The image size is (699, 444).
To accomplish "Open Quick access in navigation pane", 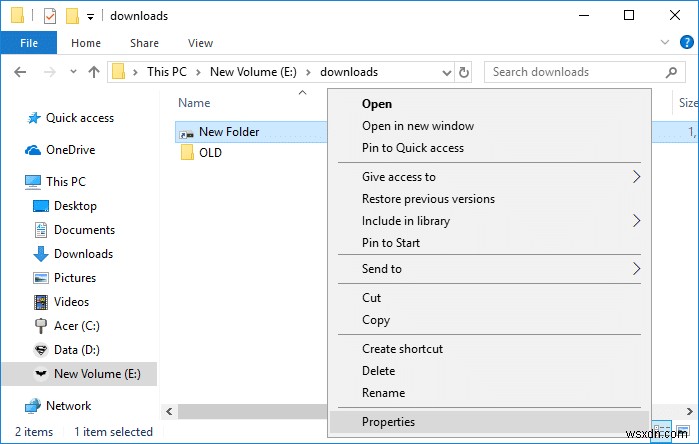I will pyautogui.click(x=80, y=118).
